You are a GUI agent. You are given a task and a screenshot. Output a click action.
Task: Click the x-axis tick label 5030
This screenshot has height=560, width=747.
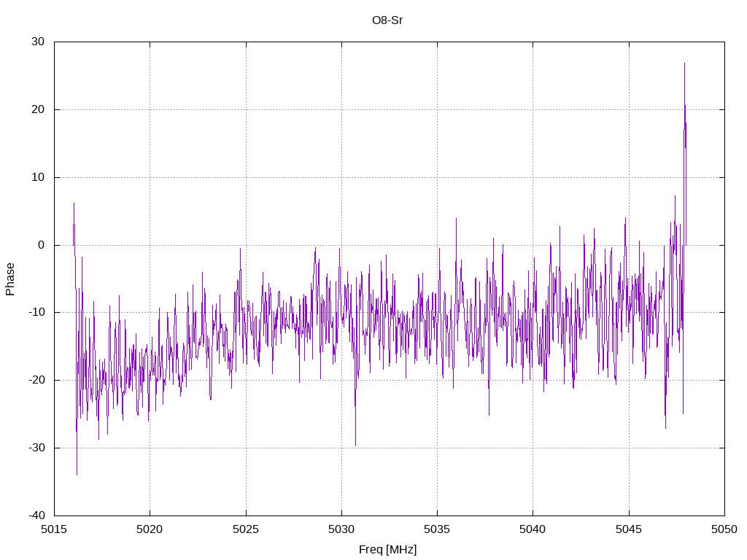point(341,529)
